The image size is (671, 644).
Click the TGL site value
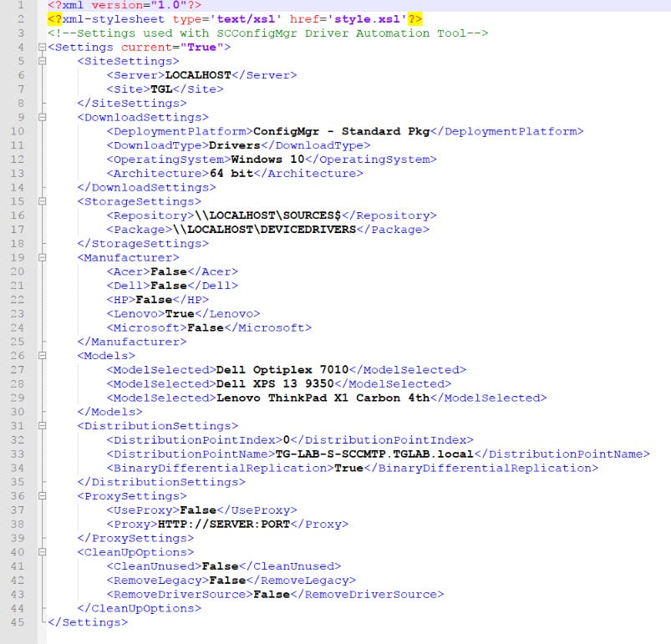[x=161, y=89]
